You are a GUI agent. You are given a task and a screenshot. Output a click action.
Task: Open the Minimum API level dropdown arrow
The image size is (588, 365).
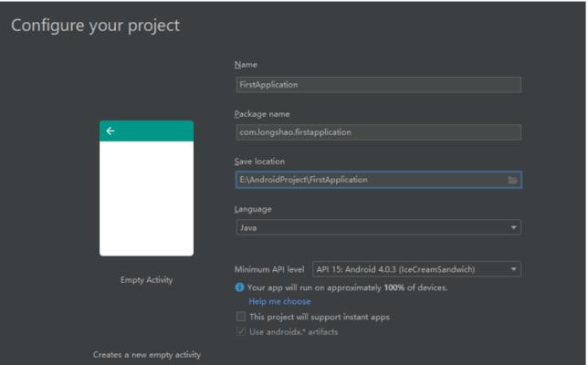click(x=514, y=269)
